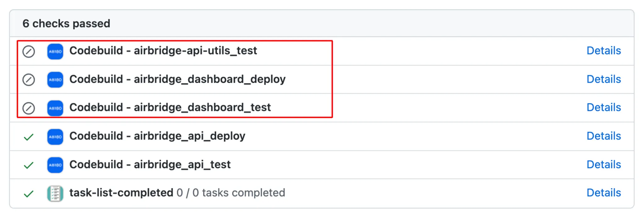Screen dimensions: 644x217
Task: Click the AB180 avatar beside airbridge_dashboard_test
Action: 55,108
